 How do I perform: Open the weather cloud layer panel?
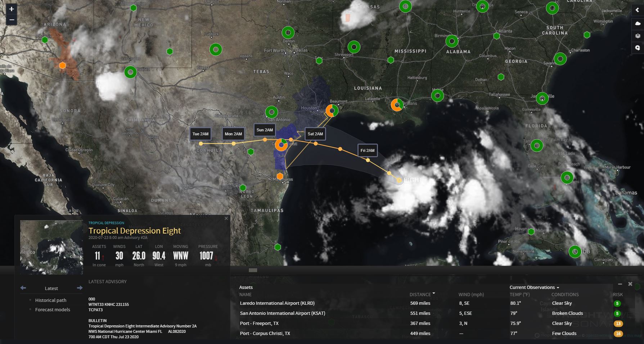coord(638,23)
